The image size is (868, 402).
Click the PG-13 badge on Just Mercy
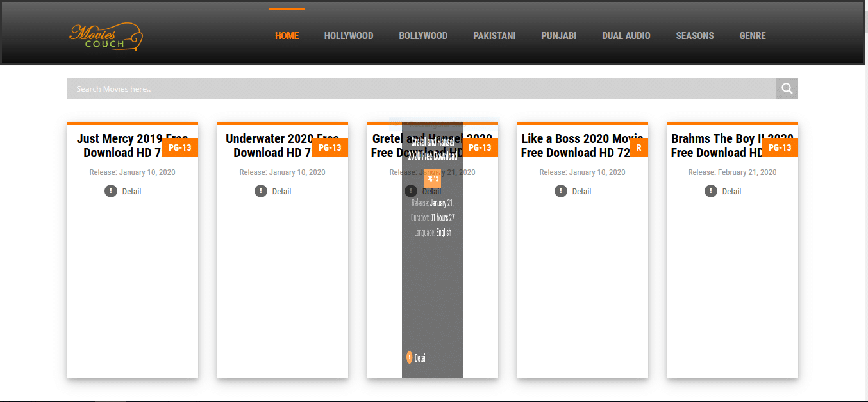click(180, 147)
